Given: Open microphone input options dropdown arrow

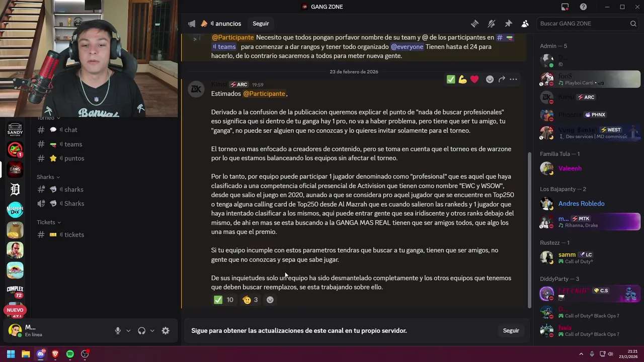Looking at the screenshot, I should click(x=128, y=330).
